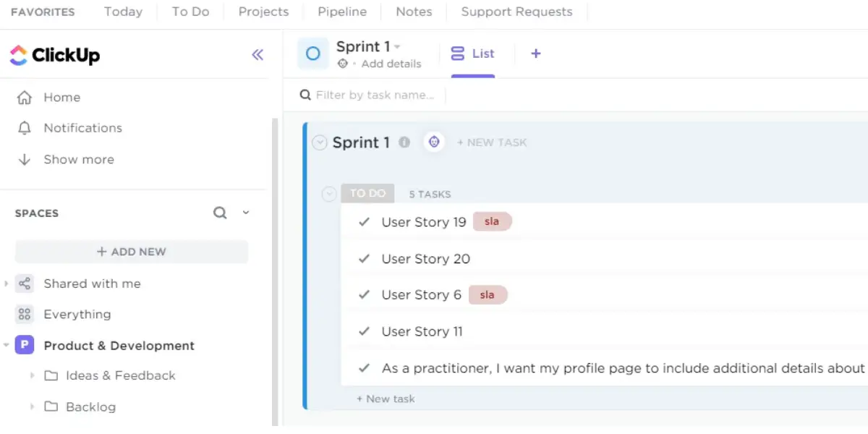Add a new view with plus icon
Screen dimensions: 868x434
536,54
